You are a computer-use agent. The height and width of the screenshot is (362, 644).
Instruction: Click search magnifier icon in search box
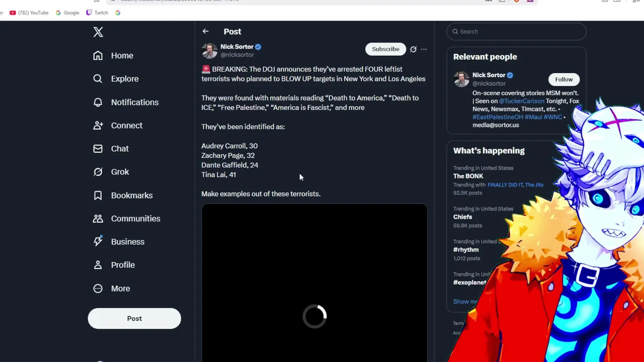coord(455,32)
